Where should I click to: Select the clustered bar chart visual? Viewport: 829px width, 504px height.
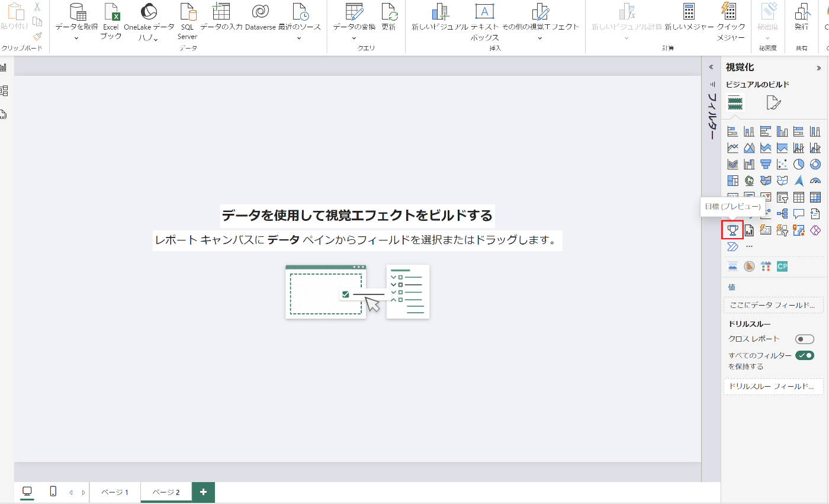pyautogui.click(x=766, y=131)
